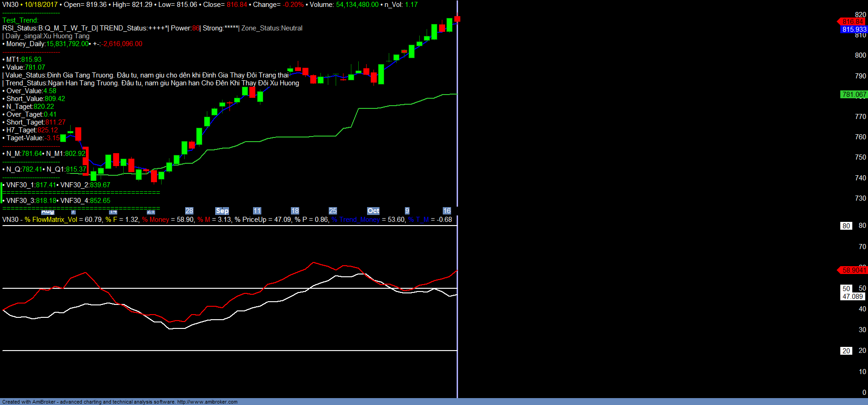Click the red 816.84 price marker
Image resolution: width=868 pixels, height=405 pixels.
click(852, 22)
